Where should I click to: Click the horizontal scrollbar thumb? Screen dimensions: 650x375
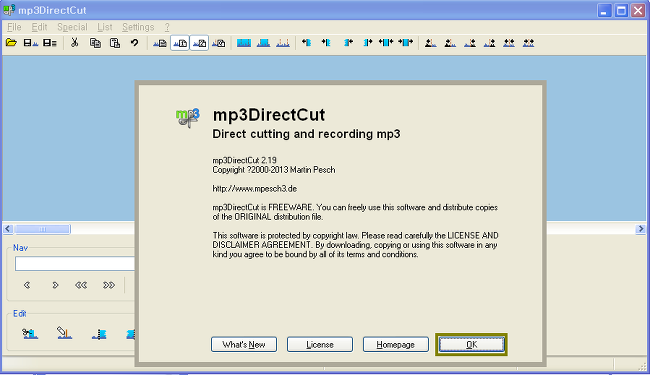(42, 229)
